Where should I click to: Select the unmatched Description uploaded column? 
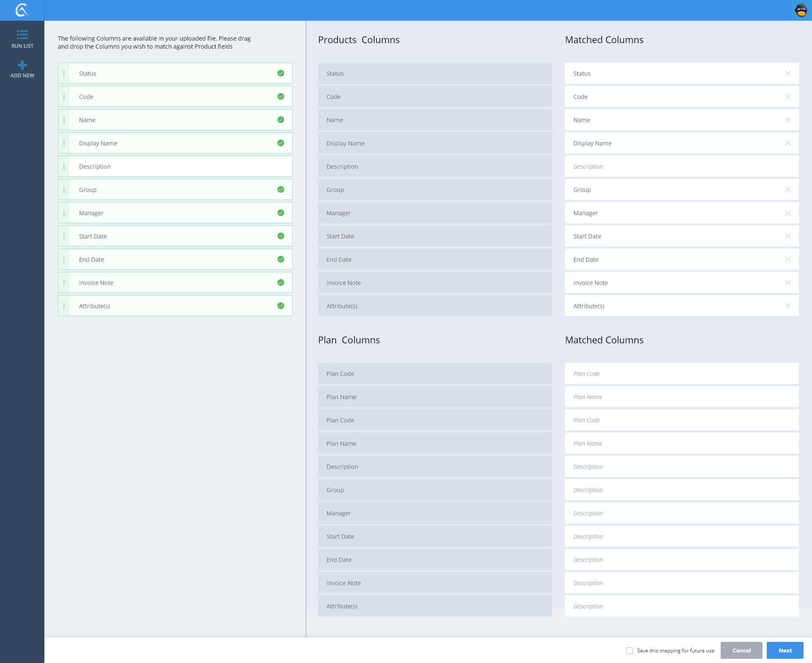175,167
